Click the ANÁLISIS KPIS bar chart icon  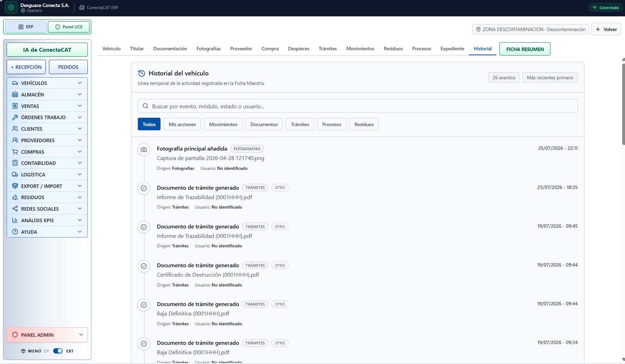coord(15,220)
